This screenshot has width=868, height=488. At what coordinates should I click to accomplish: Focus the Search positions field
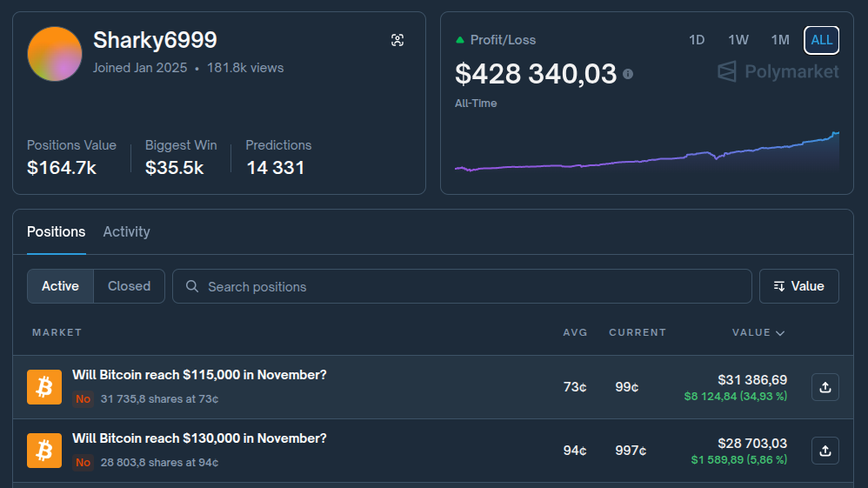coord(462,286)
